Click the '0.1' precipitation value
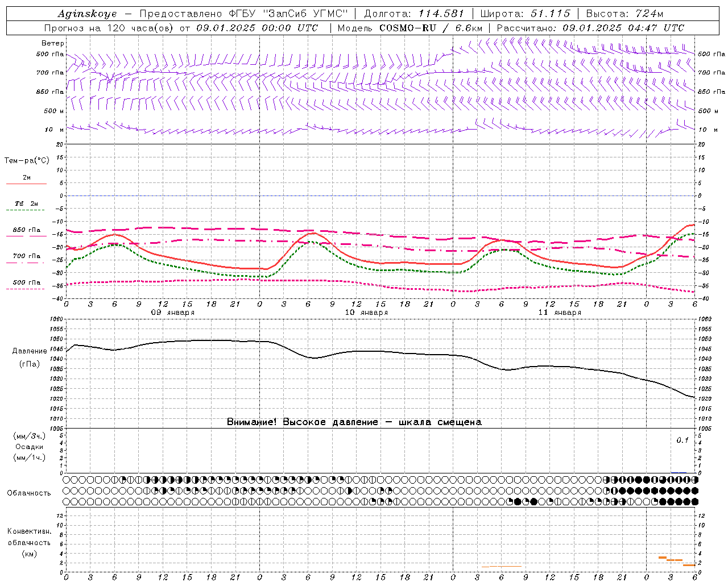 coord(682,440)
